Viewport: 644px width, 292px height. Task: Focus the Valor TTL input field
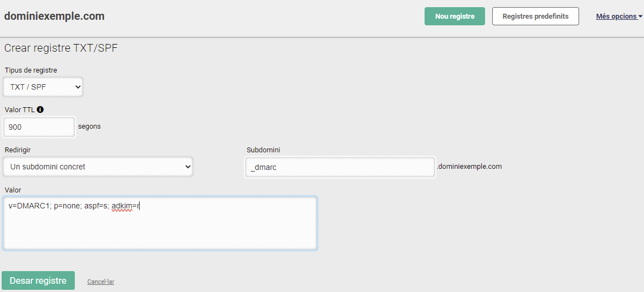pyautogui.click(x=39, y=127)
